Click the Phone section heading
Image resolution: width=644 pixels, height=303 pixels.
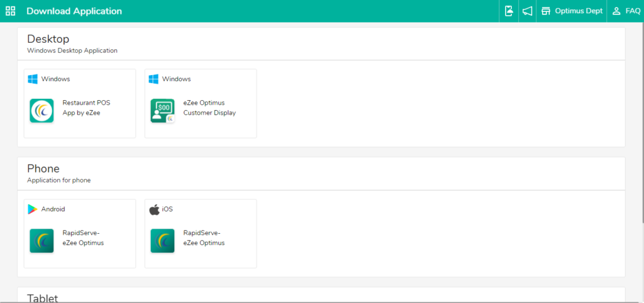click(x=43, y=169)
